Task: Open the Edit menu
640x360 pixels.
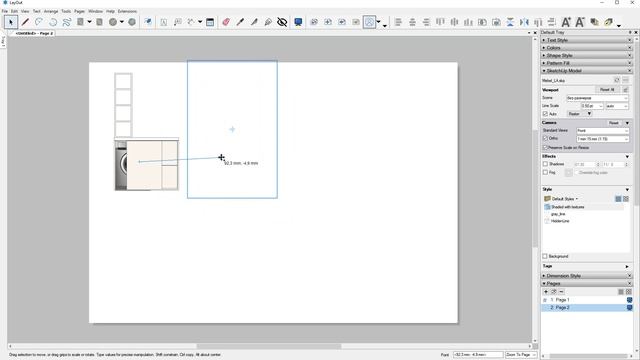Action: pos(14,11)
